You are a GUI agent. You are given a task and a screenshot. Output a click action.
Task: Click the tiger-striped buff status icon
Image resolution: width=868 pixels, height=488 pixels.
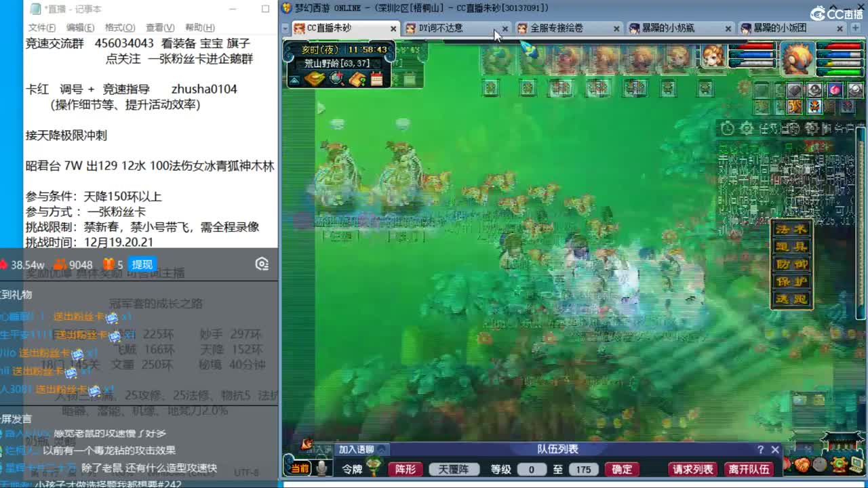click(795, 106)
